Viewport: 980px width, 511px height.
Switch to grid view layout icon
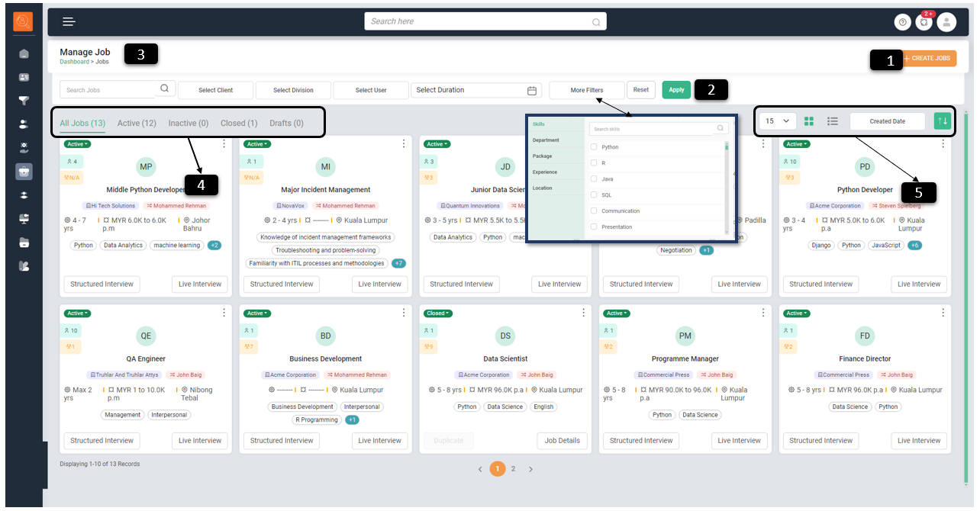pyautogui.click(x=809, y=121)
